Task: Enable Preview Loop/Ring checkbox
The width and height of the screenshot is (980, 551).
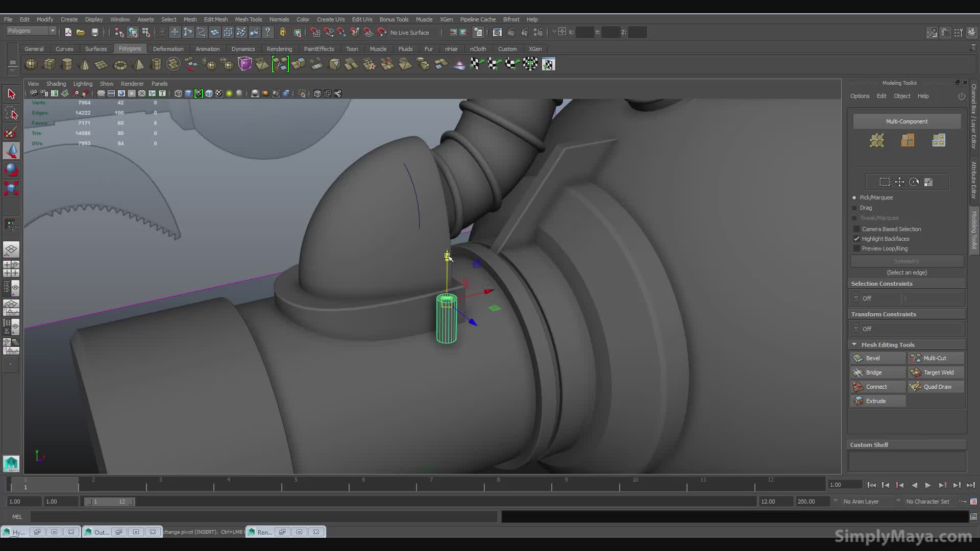Action: [x=857, y=248]
